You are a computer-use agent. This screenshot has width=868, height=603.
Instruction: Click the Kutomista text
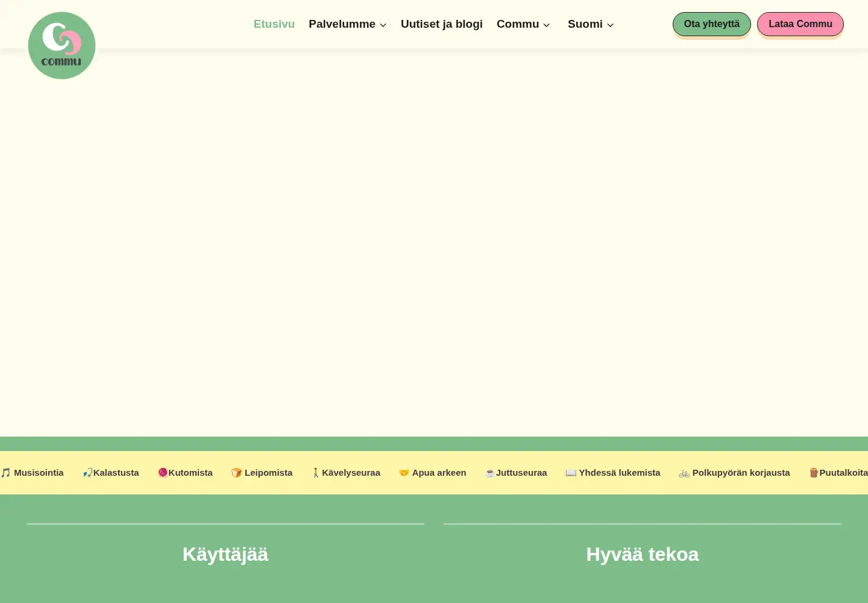point(190,473)
